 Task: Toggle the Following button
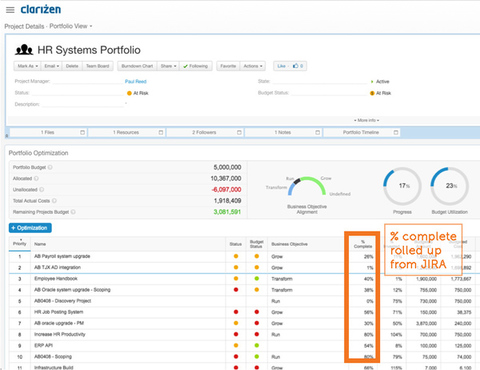(196, 66)
